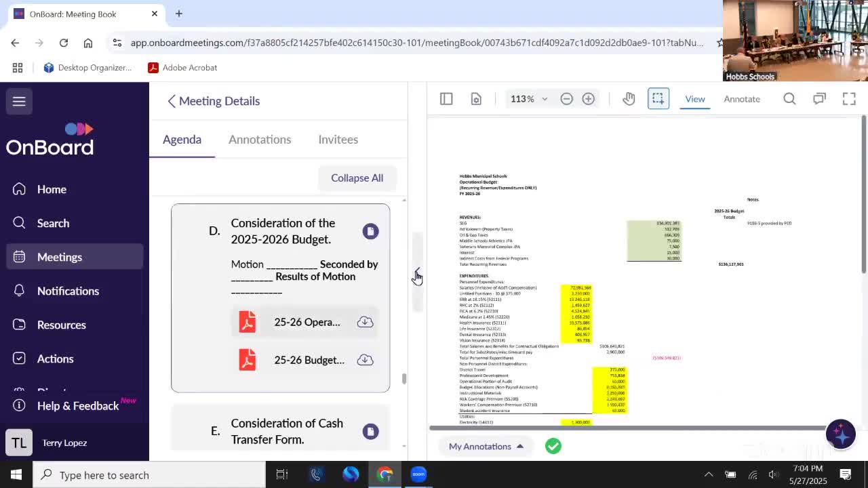The height and width of the screenshot is (488, 868).
Task: Switch to View mode in viewer
Action: (x=695, y=99)
